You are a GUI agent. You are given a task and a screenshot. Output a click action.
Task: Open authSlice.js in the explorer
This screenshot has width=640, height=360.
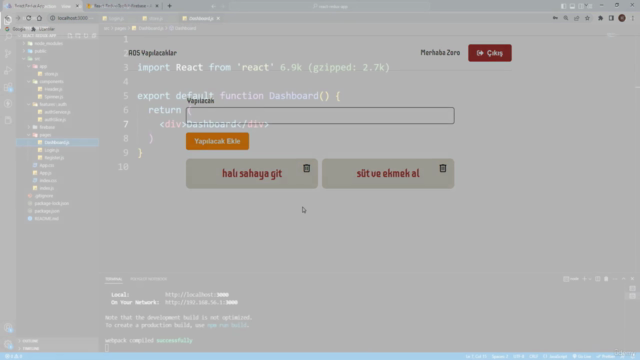click(x=55, y=120)
